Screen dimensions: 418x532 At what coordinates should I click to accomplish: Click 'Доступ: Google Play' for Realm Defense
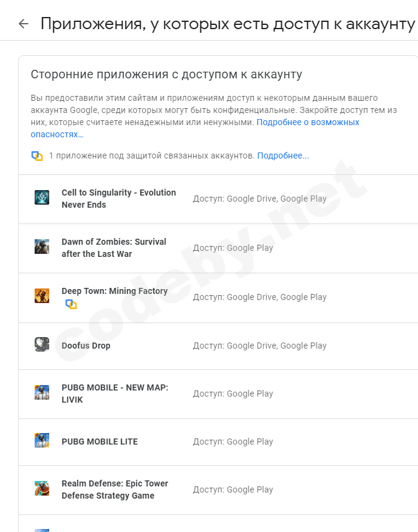[233, 490]
